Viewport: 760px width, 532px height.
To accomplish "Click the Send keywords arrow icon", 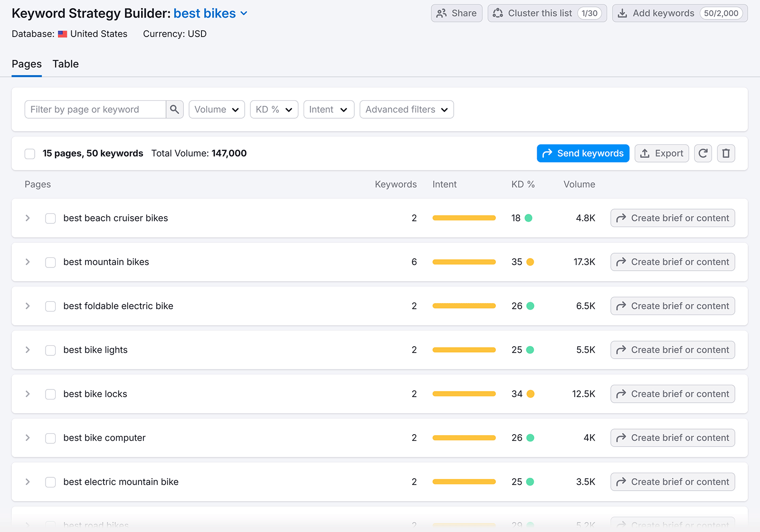I will click(x=547, y=153).
